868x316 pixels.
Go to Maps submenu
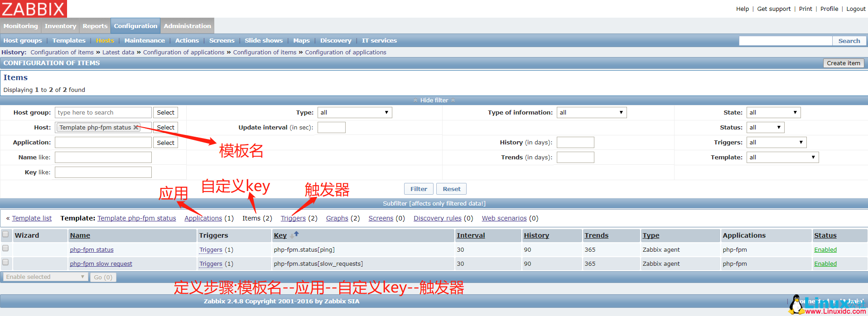(x=301, y=40)
